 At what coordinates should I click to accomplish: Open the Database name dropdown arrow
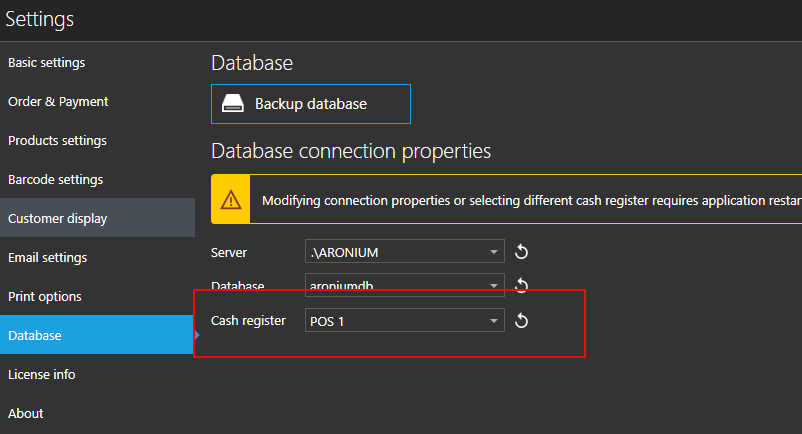(x=494, y=286)
